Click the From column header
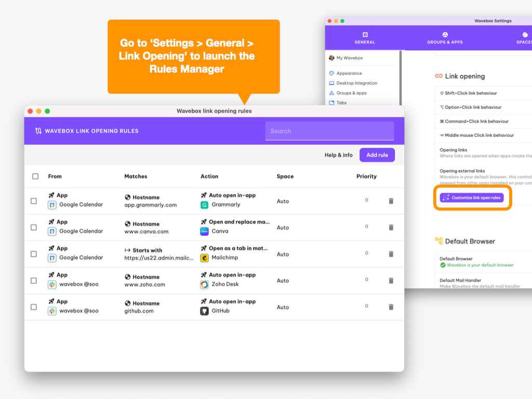Viewport: 532px width, 399px height. tap(55, 176)
